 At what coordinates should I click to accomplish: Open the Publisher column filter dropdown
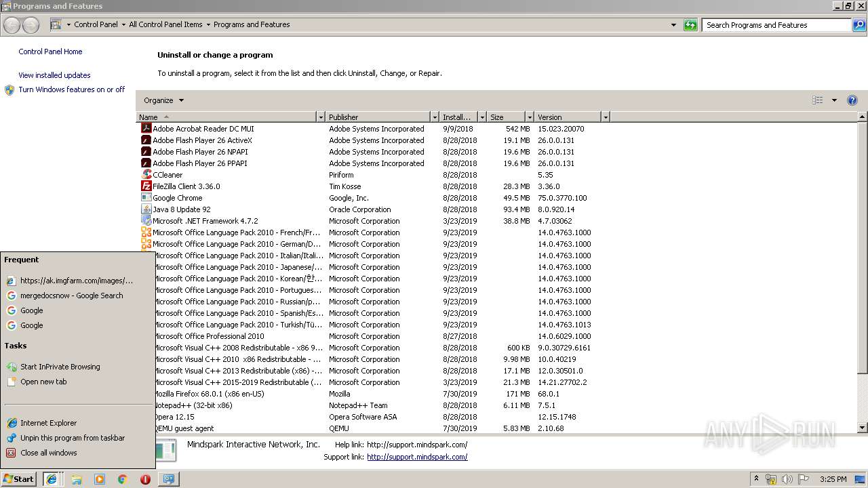click(x=435, y=117)
